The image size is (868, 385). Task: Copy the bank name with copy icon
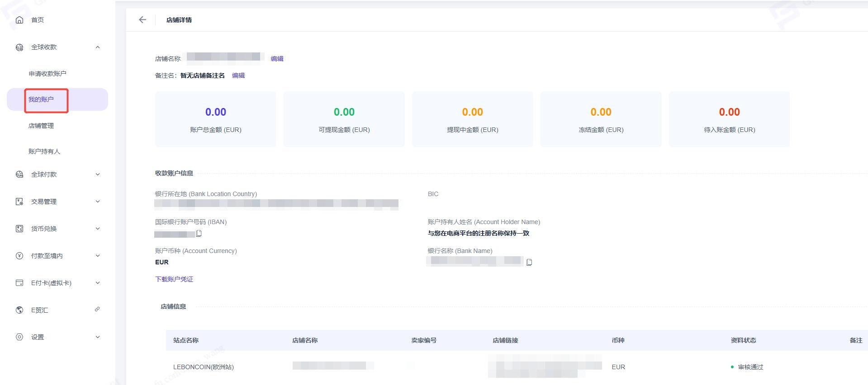point(529,262)
